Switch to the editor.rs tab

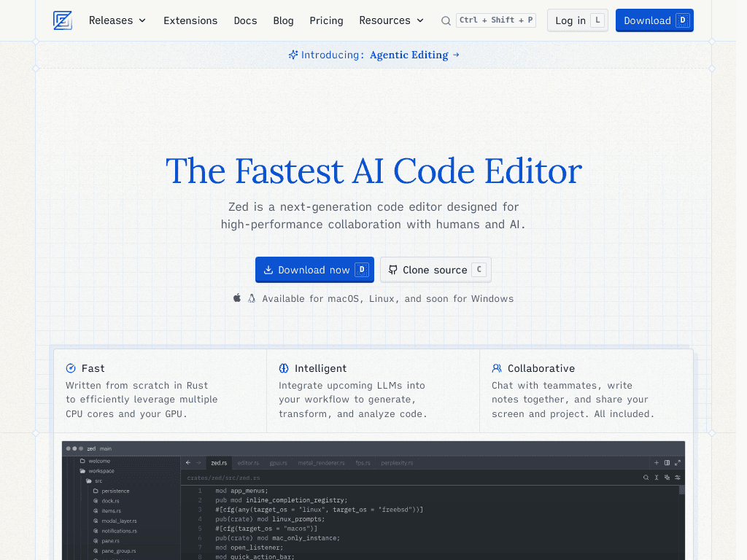point(248,463)
